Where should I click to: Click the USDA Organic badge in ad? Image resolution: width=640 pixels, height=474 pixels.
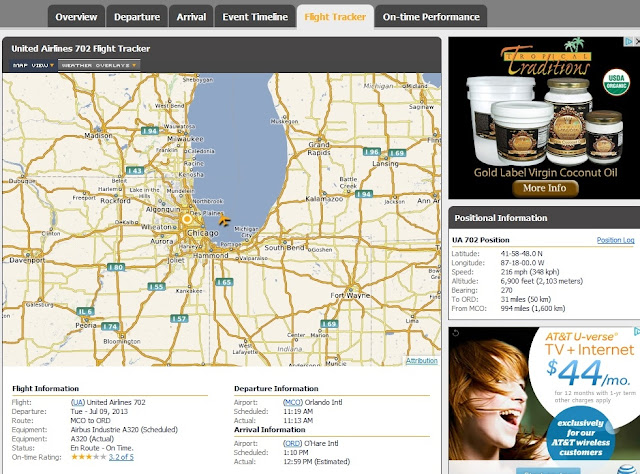coord(616,83)
